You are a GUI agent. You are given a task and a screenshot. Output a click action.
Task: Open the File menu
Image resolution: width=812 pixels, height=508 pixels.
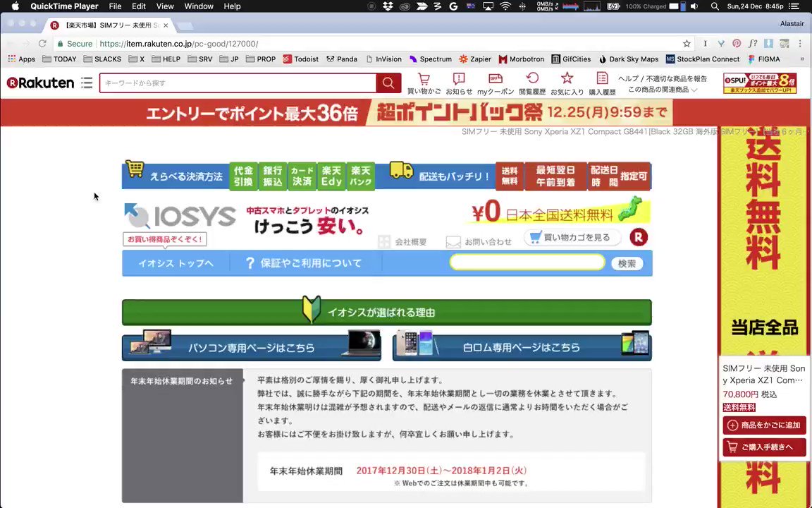point(115,6)
